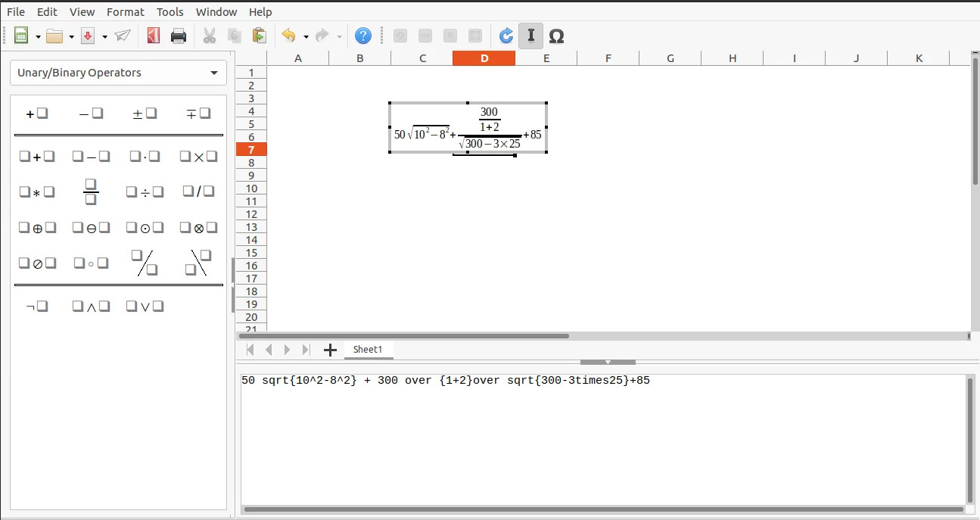980x520 pixels.
Task: Click the Copy icon
Action: 235,36
